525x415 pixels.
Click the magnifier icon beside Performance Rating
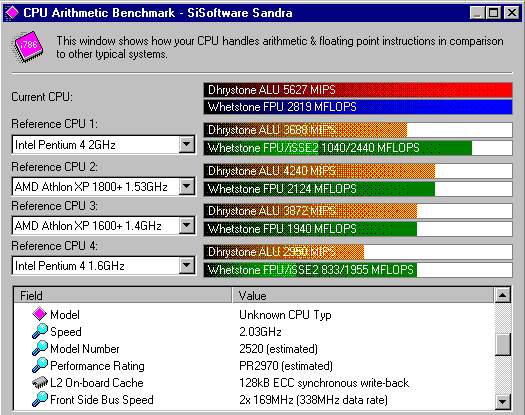point(40,365)
